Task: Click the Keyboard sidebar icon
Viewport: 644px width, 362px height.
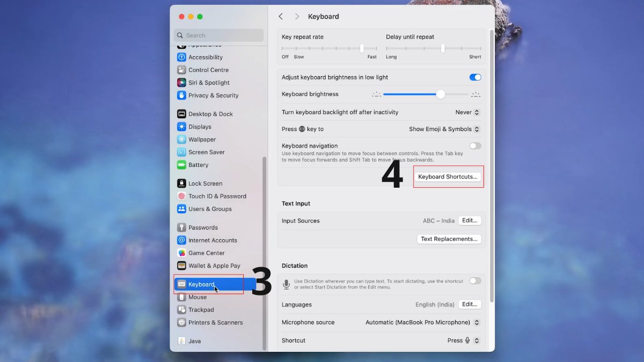Action: 181,284
